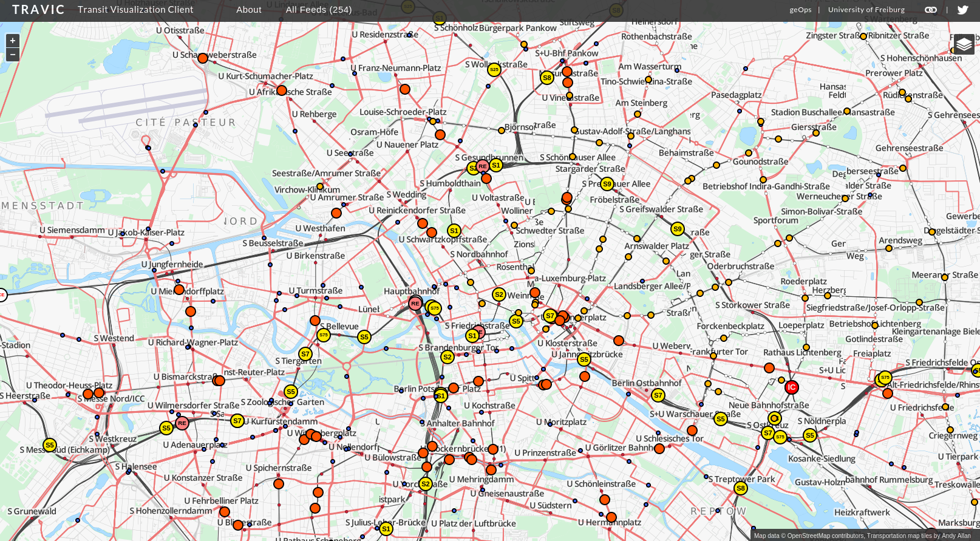Open the All Feeds (254) list
Image resolution: width=980 pixels, height=541 pixels.
tap(319, 10)
